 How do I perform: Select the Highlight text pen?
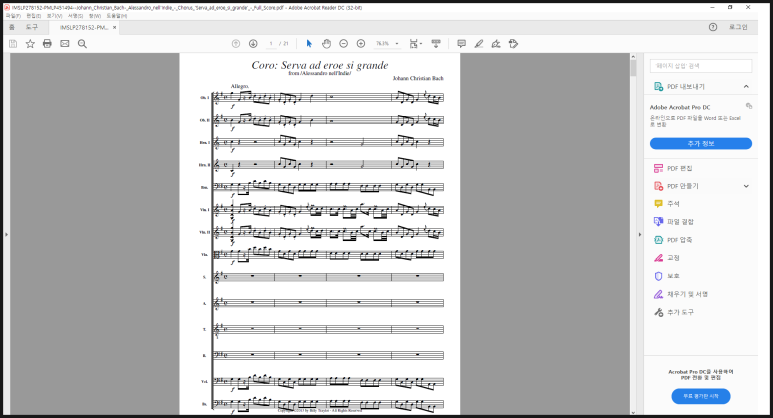(x=479, y=44)
